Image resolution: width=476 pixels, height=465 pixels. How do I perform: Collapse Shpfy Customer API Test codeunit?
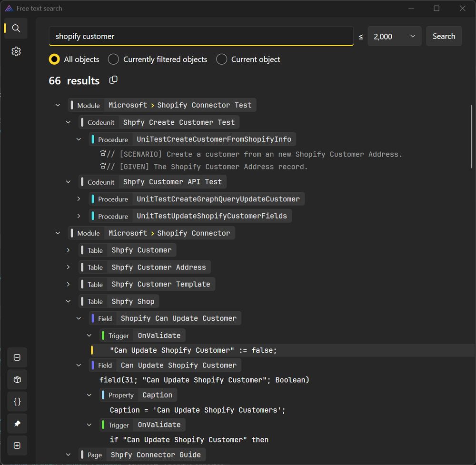(x=68, y=182)
